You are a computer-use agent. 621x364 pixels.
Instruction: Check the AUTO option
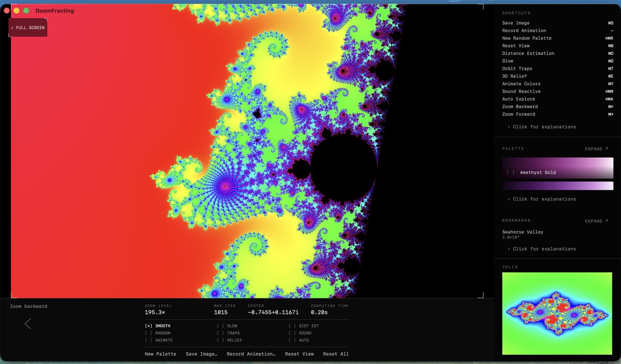click(x=292, y=340)
